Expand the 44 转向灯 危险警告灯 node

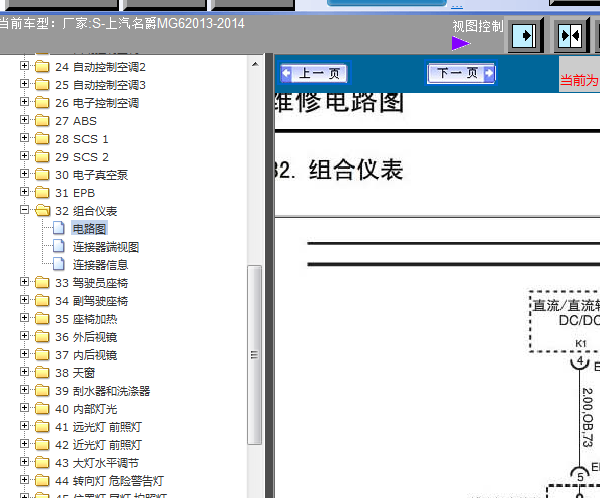click(24, 480)
